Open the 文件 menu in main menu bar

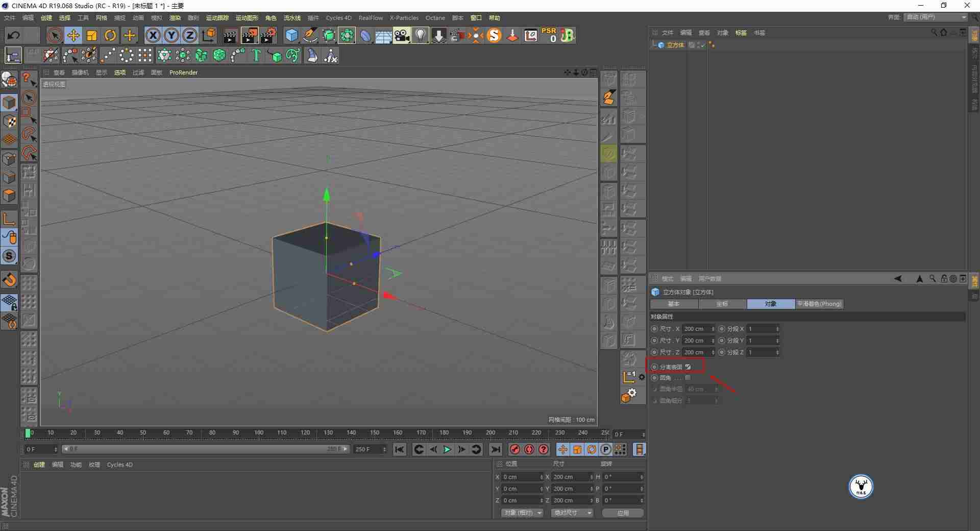point(10,17)
